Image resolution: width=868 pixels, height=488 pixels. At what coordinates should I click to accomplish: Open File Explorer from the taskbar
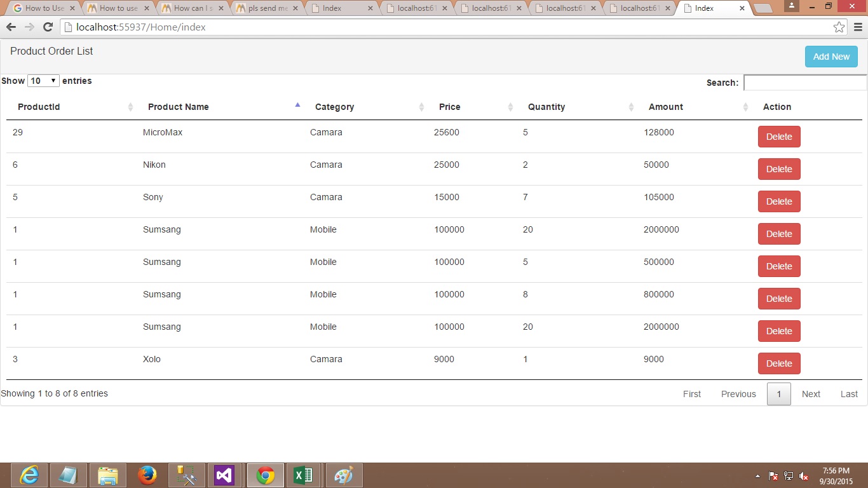pyautogui.click(x=108, y=475)
